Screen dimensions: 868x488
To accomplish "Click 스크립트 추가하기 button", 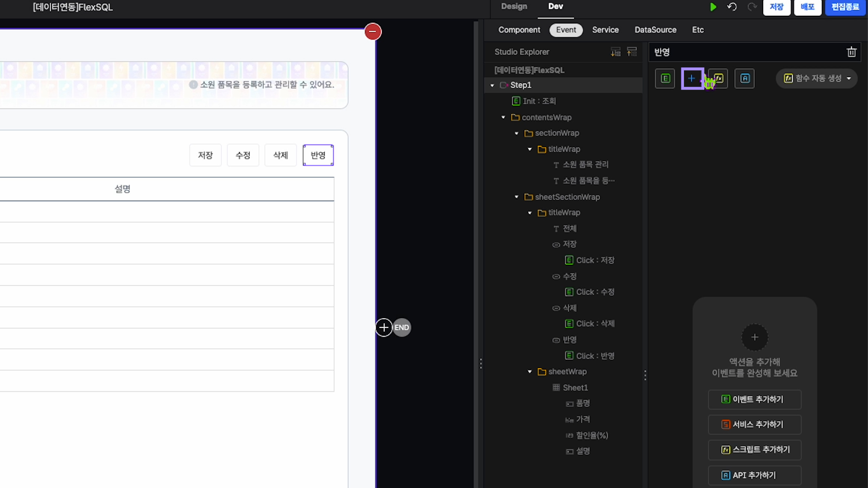I will click(x=755, y=450).
